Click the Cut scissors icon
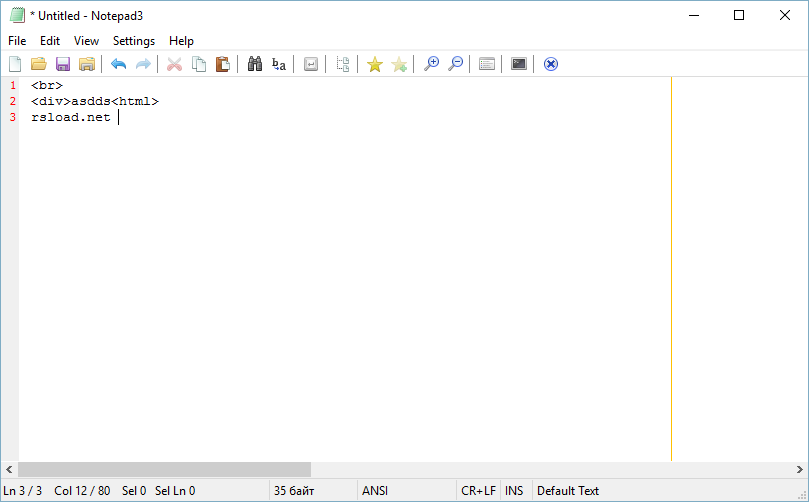 (174, 64)
